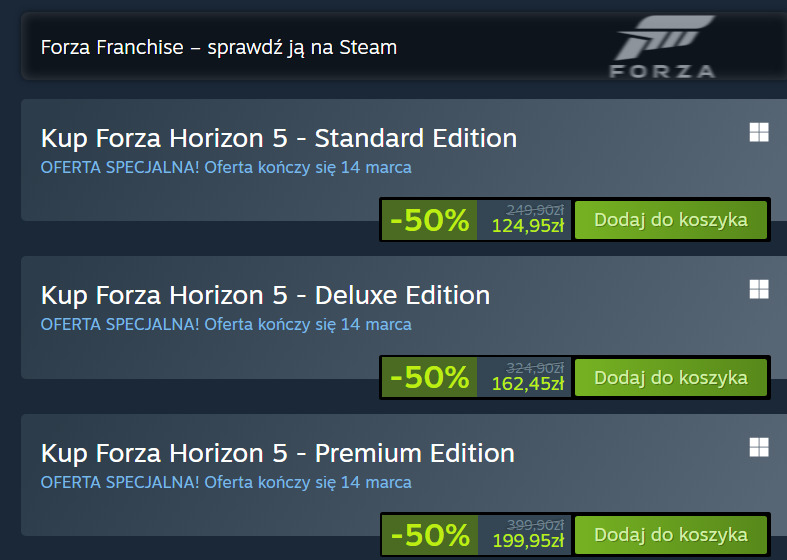Viewport: 787px width, 560px height.
Task: Click the special offer text under Standard Edition
Action: click(226, 167)
